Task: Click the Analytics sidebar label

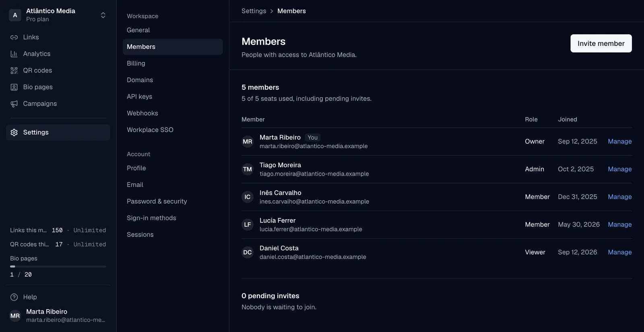Action: 37,54
